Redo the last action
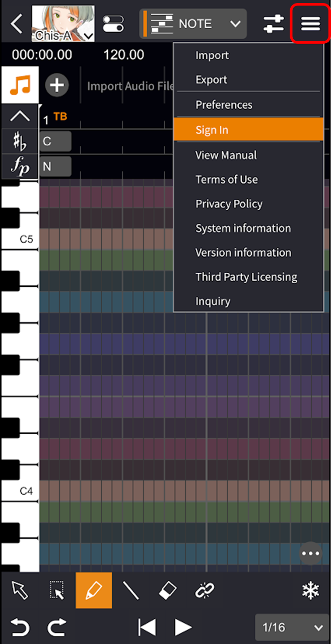This screenshot has height=644, width=331. tap(56, 627)
